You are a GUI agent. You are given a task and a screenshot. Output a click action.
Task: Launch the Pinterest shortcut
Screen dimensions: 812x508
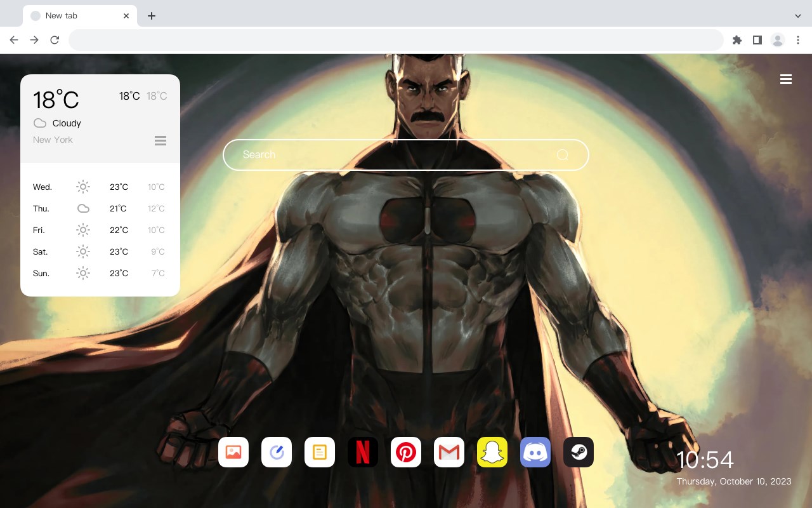[406, 452]
